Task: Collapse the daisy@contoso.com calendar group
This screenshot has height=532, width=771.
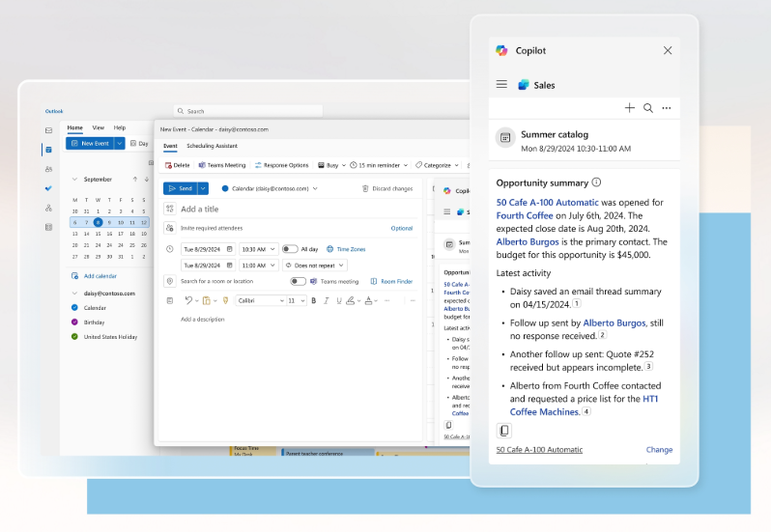Action: [x=74, y=294]
